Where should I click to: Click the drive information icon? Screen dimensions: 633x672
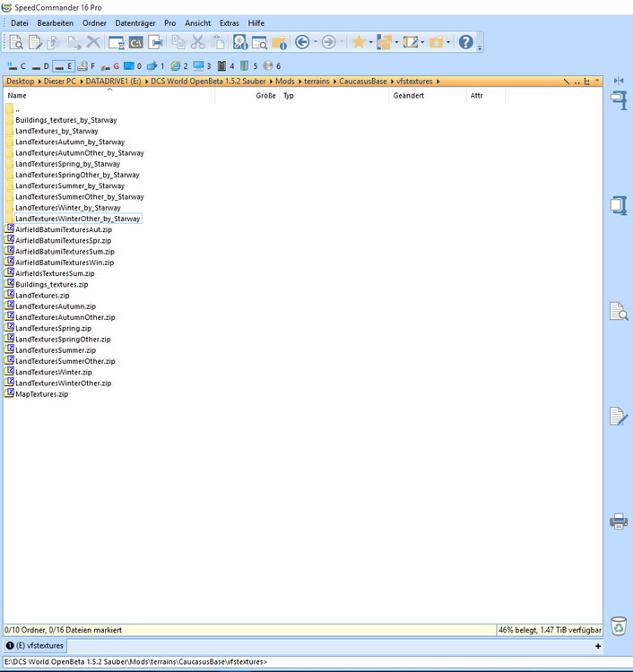point(240,42)
